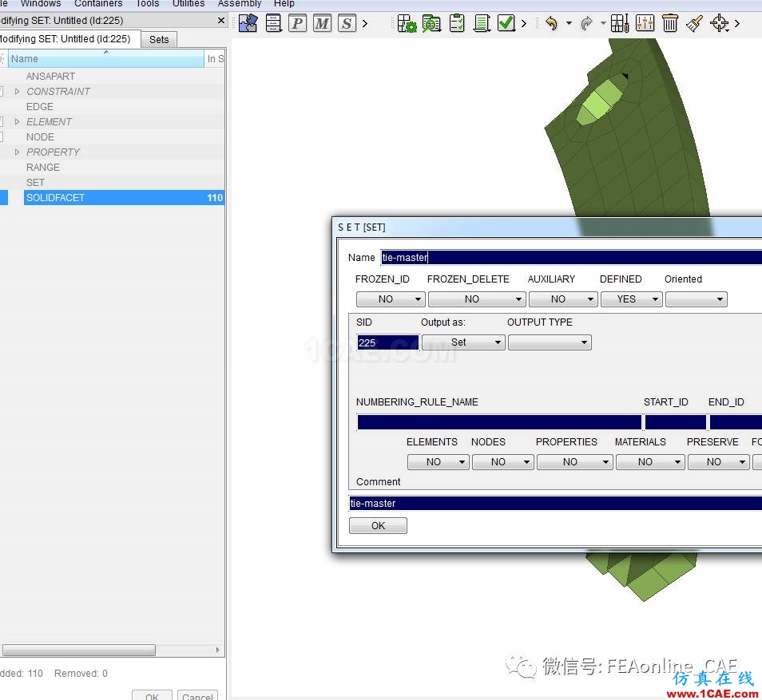Open the ELEMENTS numbering dropdown
Image resolution: width=762 pixels, height=700 pixels.
439,462
